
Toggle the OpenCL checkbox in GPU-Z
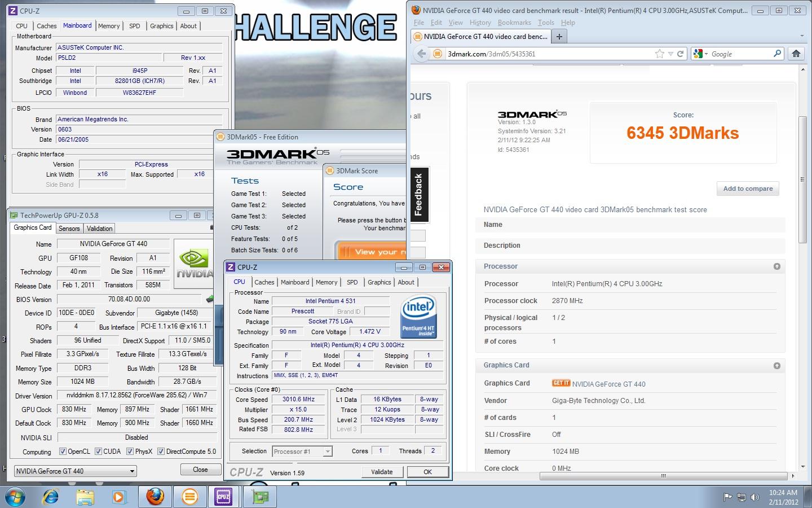click(x=63, y=452)
